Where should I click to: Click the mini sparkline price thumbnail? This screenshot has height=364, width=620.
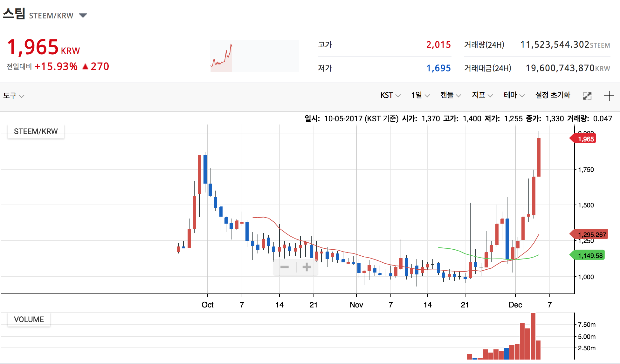[x=254, y=56]
